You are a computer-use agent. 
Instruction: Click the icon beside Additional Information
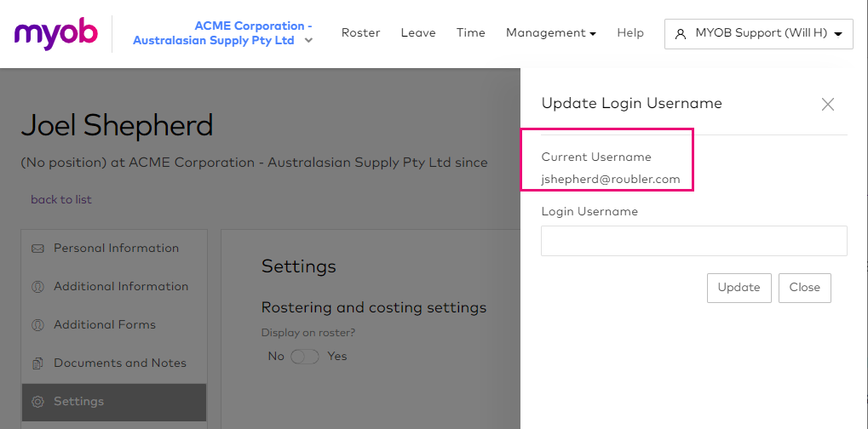37,287
